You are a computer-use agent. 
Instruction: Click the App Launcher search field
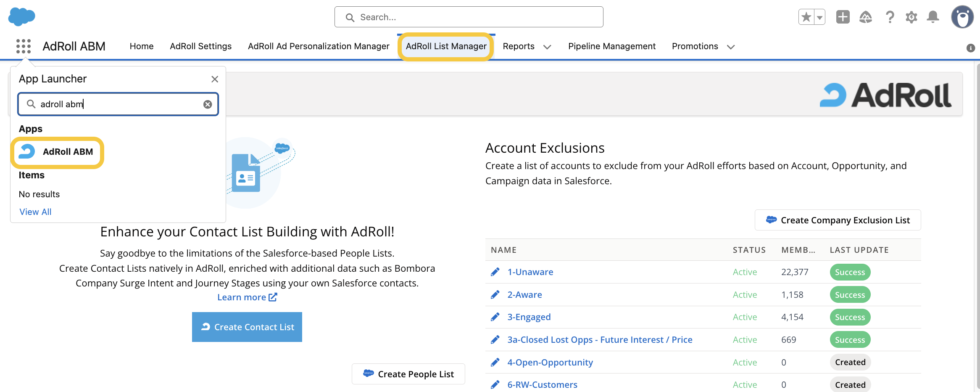pos(118,104)
